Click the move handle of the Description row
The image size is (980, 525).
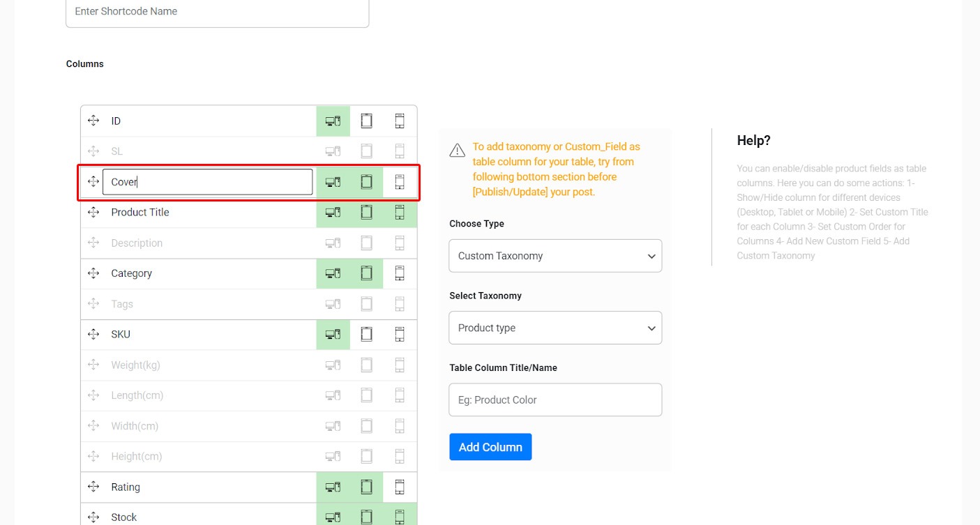[93, 243]
